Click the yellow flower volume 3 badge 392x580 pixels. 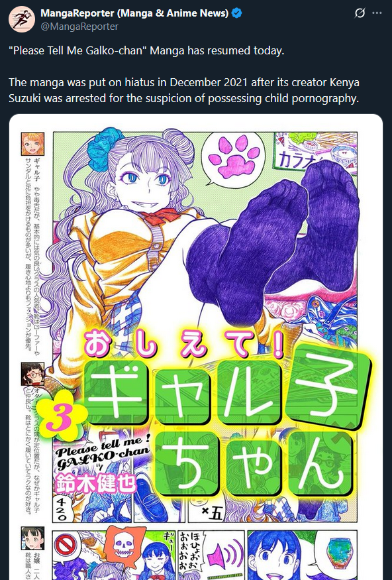[x=64, y=416]
